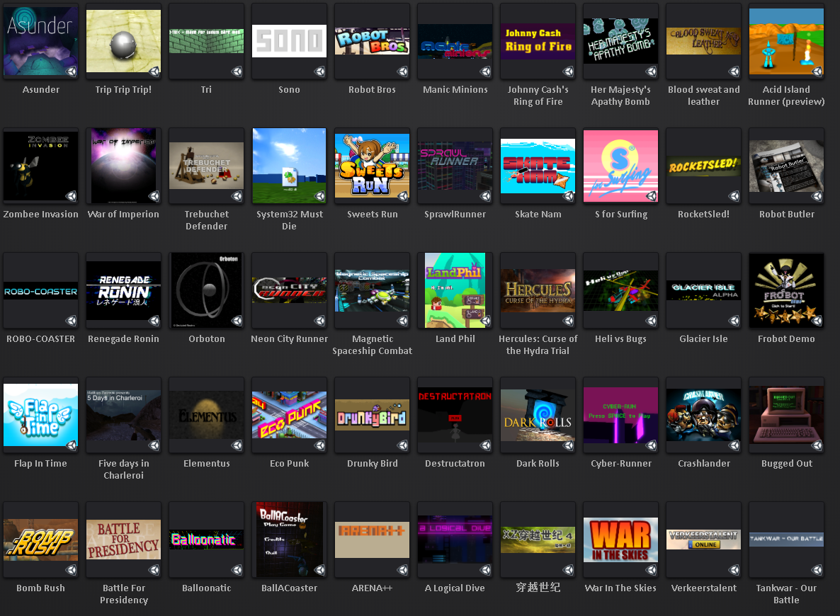Click Unity badge on S for Surfing thumbnail
Screen dimensions: 840x616
[x=651, y=196]
